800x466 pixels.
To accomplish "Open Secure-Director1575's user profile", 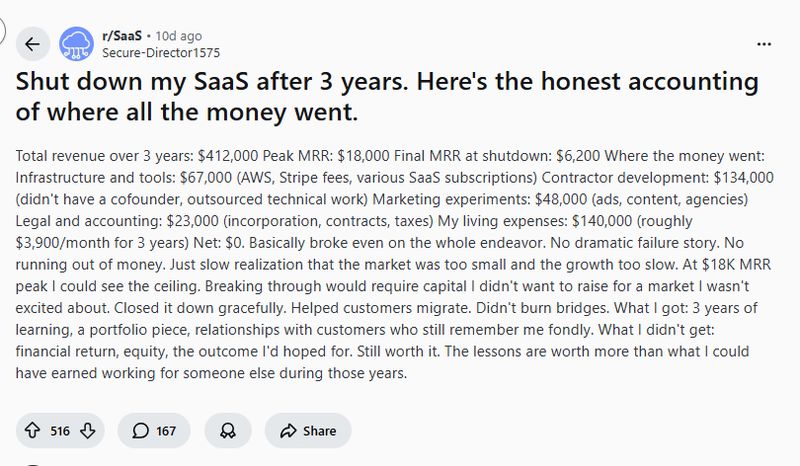I will pos(161,52).
